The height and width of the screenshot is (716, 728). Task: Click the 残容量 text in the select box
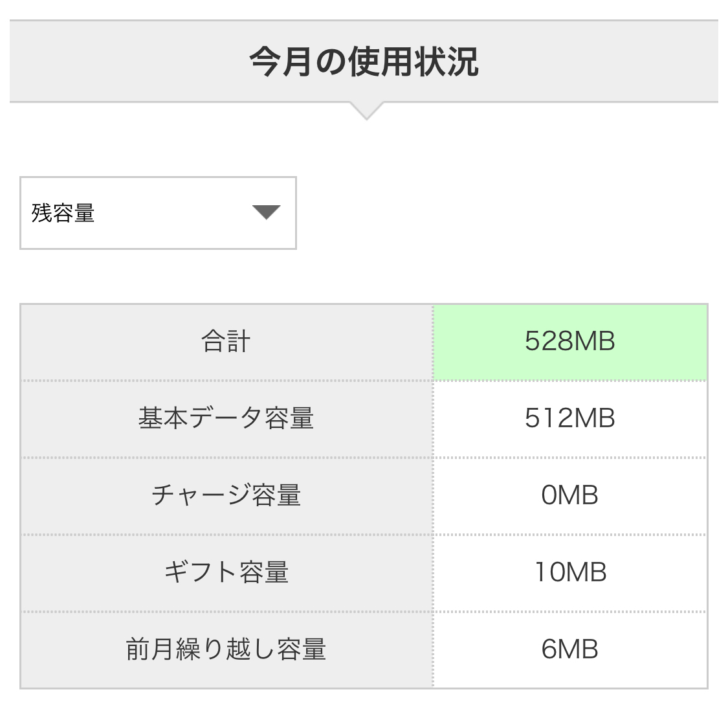pos(63,213)
